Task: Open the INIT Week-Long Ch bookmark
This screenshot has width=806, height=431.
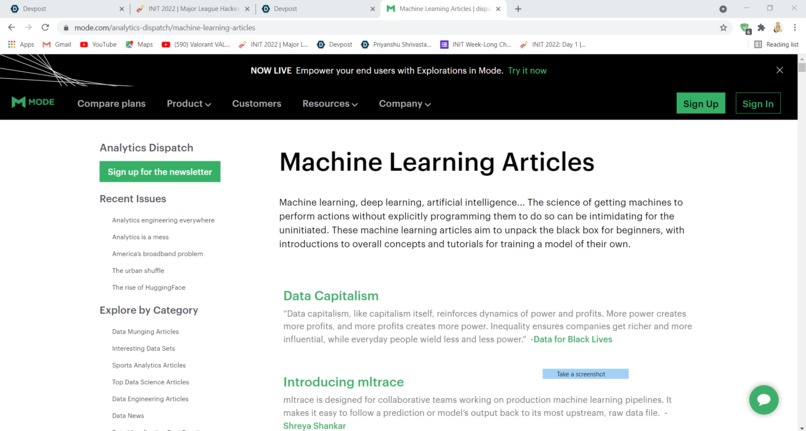Action: click(x=475, y=45)
